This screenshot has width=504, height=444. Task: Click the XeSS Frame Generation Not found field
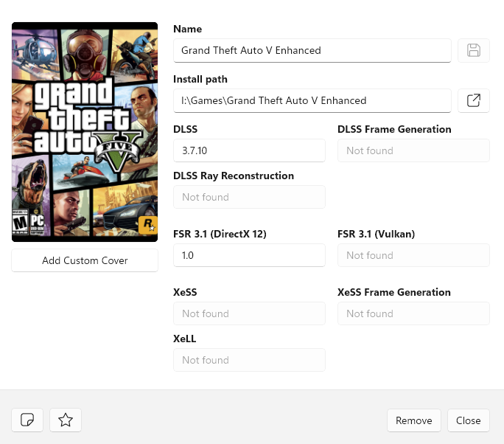[413, 313]
